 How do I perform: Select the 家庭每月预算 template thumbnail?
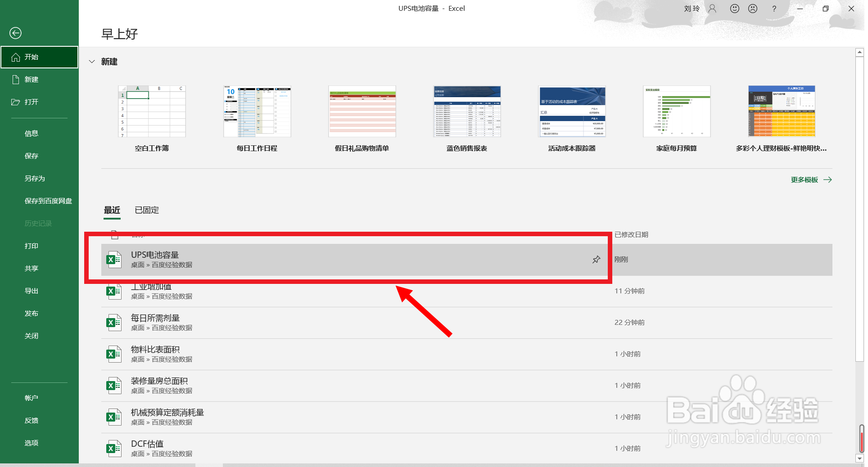[x=677, y=111]
